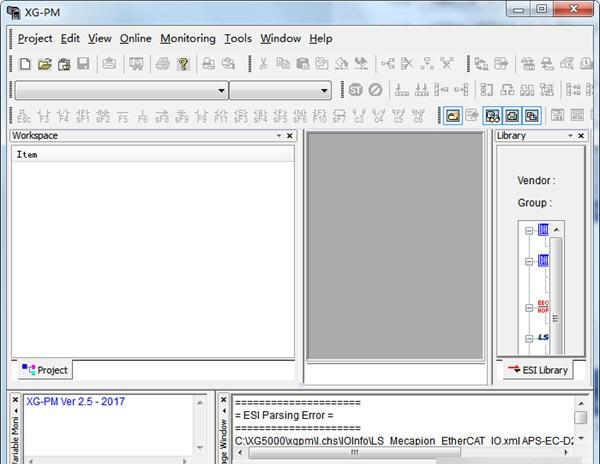Image resolution: width=600 pixels, height=464 pixels.
Task: Click the circle-with-slash icon beside ST
Action: click(x=375, y=90)
